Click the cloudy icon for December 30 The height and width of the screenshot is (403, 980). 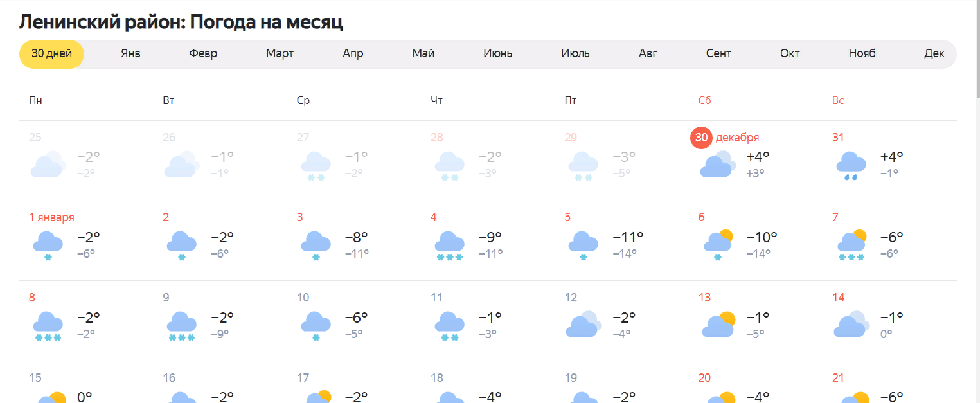pyautogui.click(x=718, y=165)
